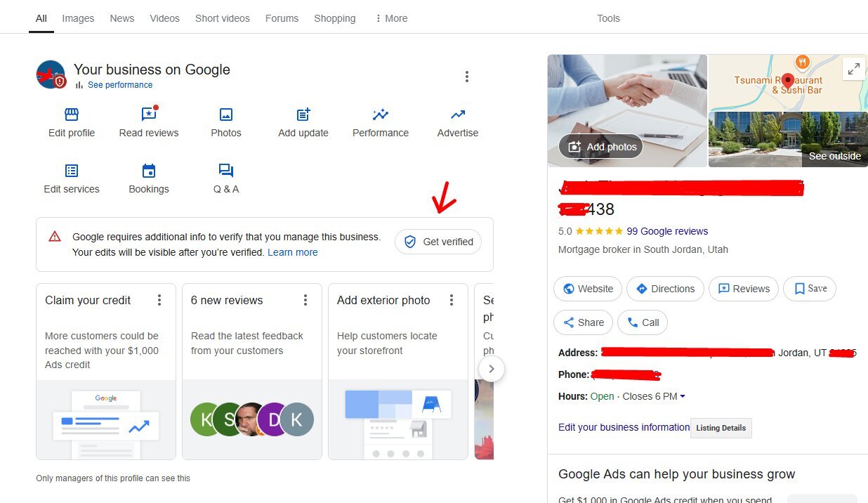Screen dimensions: 868x503
Task: Open the More search filters menu
Action: click(x=392, y=18)
